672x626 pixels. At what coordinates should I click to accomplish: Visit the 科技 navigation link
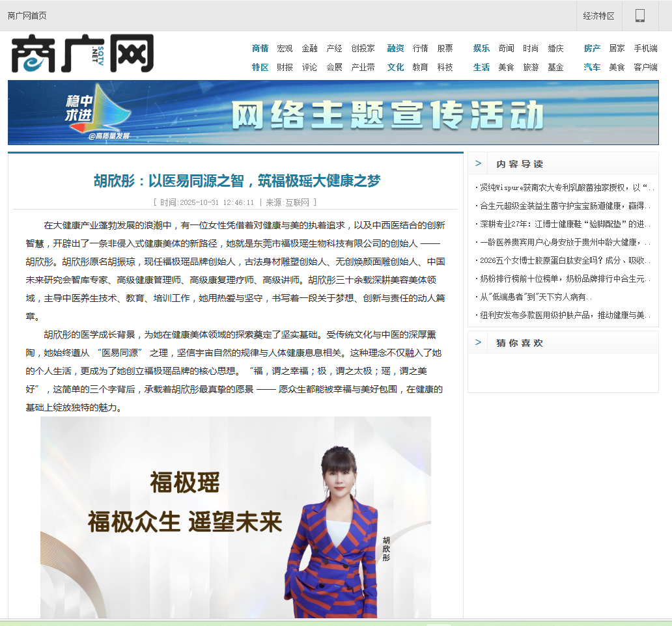point(445,67)
